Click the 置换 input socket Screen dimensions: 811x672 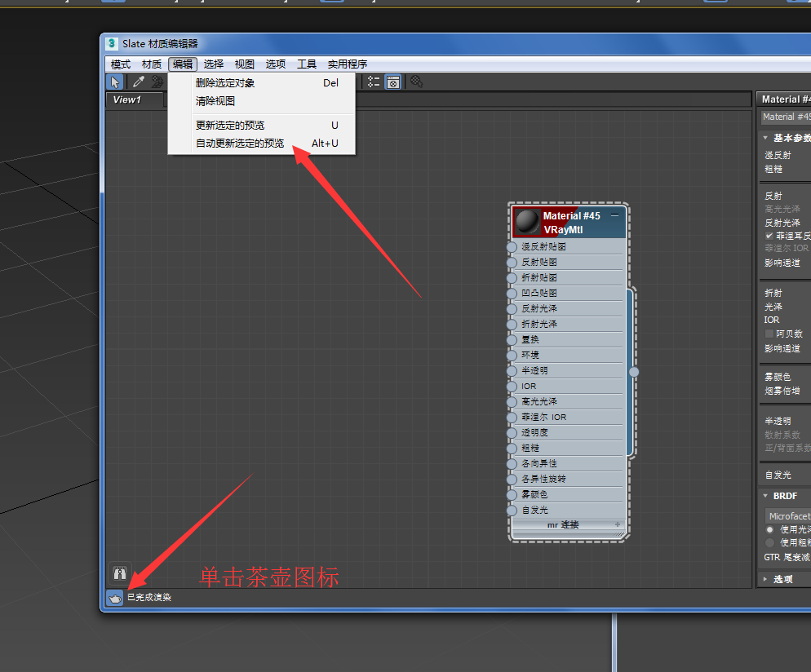click(512, 340)
